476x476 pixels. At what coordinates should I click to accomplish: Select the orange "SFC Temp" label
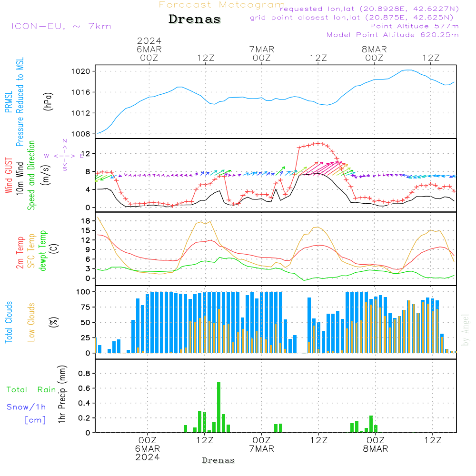(31, 251)
